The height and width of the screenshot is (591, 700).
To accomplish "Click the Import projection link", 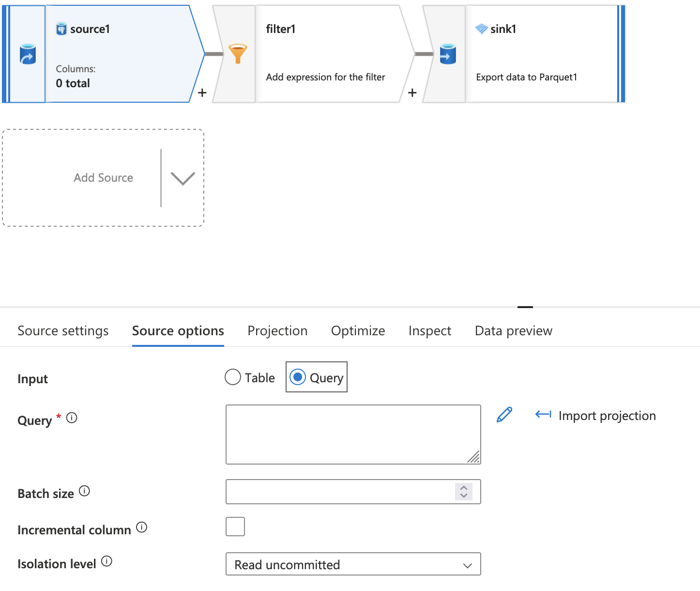I will click(596, 416).
